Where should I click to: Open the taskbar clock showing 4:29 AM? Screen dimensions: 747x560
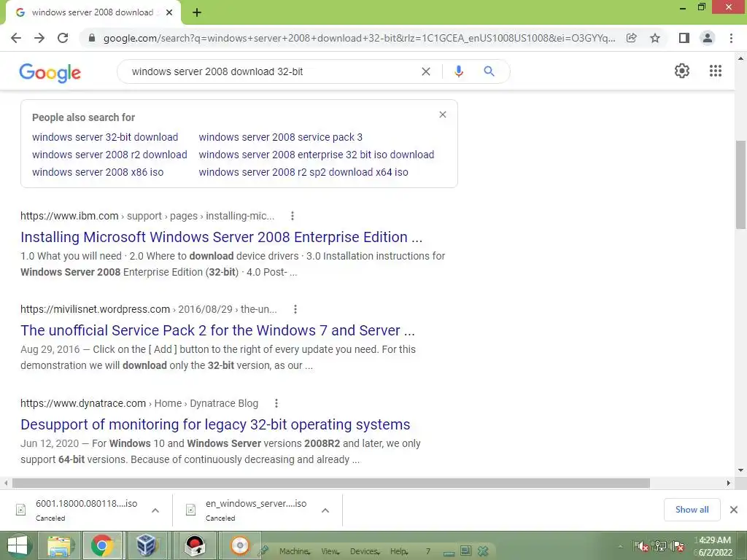pos(714,546)
